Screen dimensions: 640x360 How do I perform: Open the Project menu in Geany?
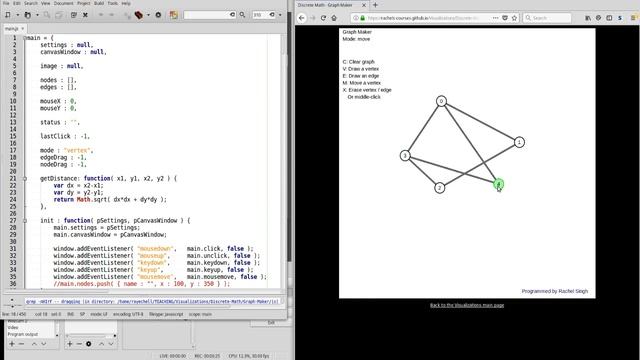[84, 3]
